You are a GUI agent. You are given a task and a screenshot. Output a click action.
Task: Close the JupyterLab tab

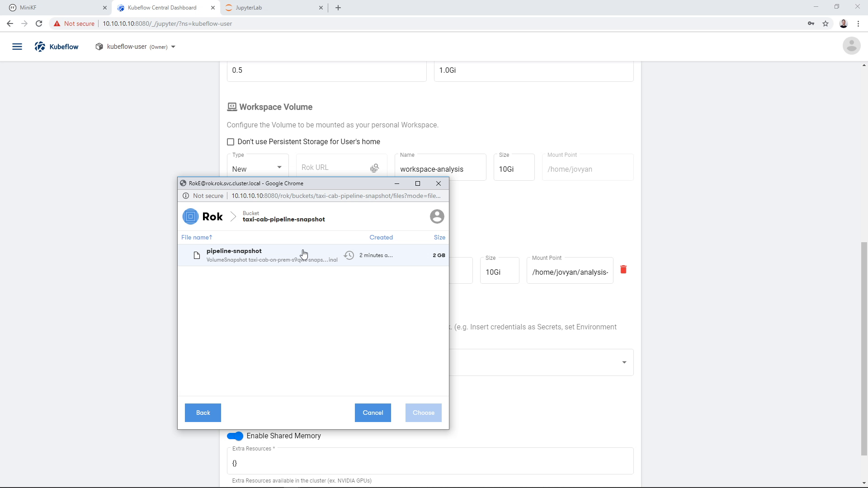tap(321, 8)
